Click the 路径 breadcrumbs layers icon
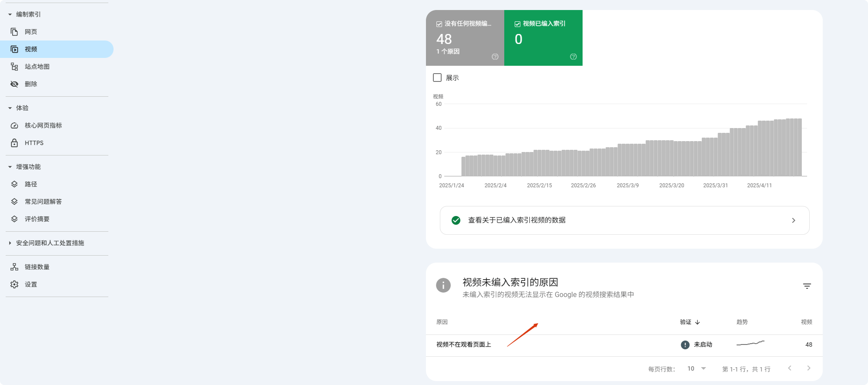The image size is (868, 385). pyautogui.click(x=14, y=184)
